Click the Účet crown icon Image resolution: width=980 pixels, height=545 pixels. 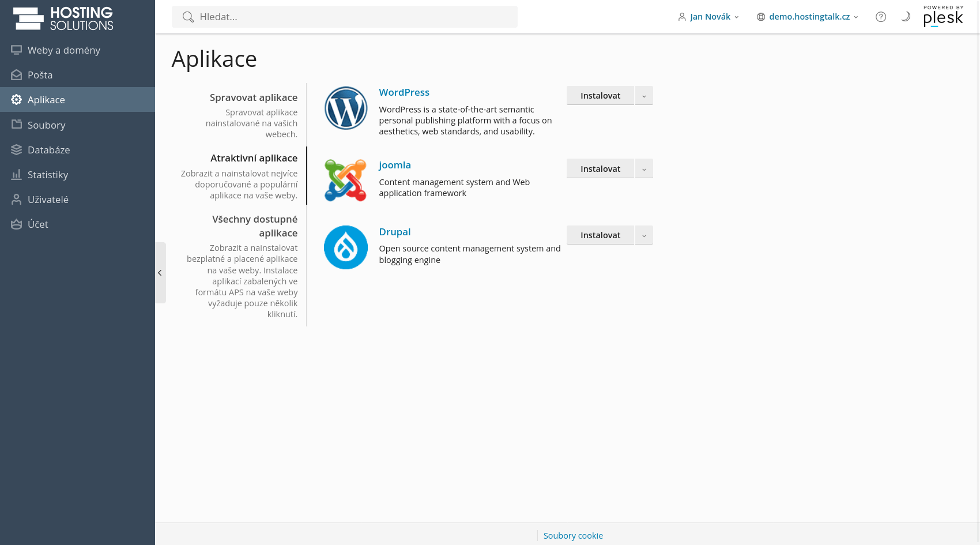click(x=16, y=224)
